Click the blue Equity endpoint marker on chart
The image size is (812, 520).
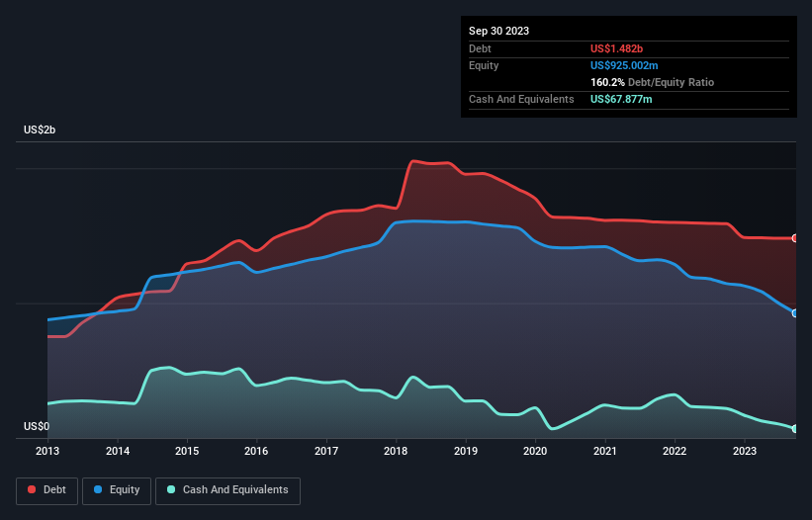pos(795,313)
